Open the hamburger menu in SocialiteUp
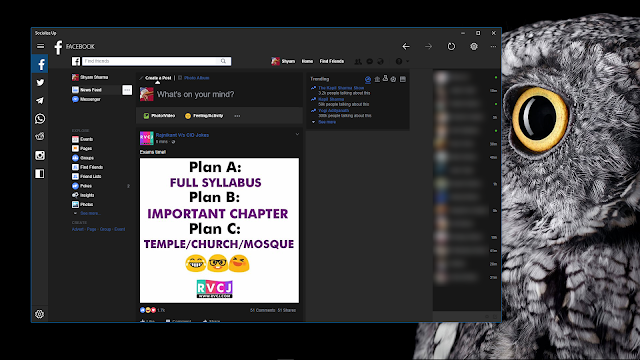Viewport: 640px width, 360px height. click(40, 46)
